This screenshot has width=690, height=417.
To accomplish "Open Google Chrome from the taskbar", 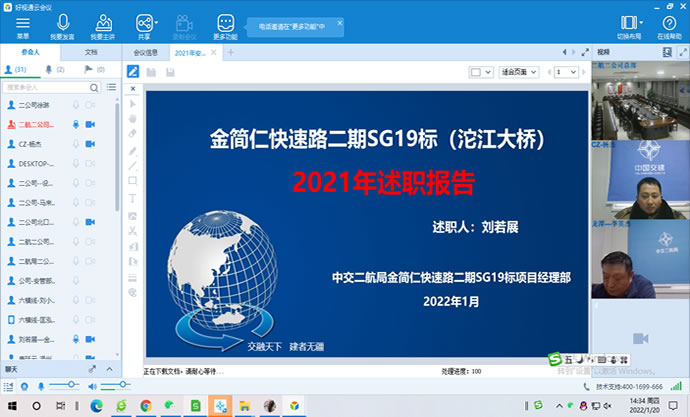I will tap(145, 406).
